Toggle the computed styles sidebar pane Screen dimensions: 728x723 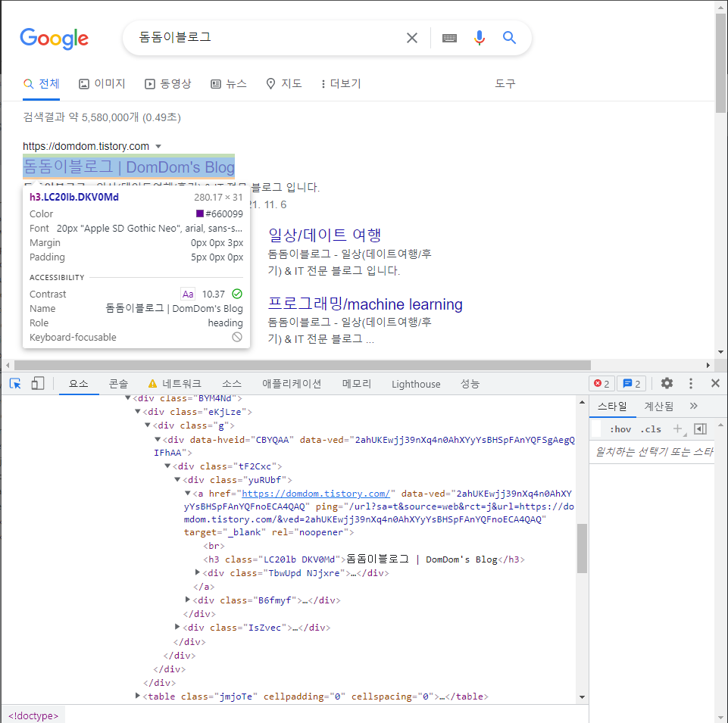tap(700, 429)
